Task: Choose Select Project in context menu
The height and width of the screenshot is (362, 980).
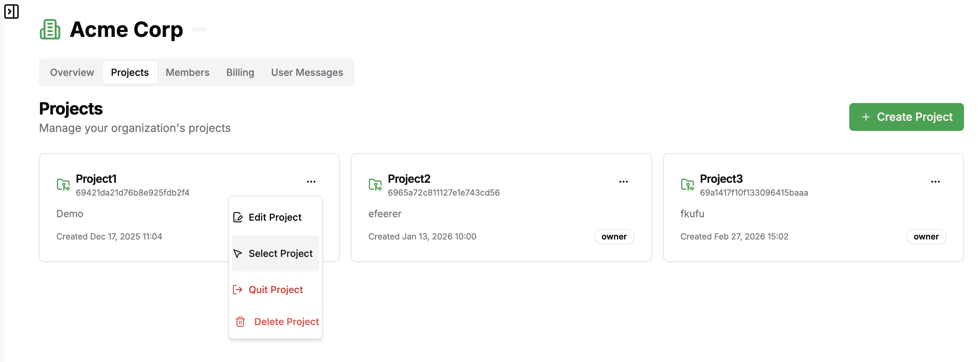Action: (x=280, y=253)
